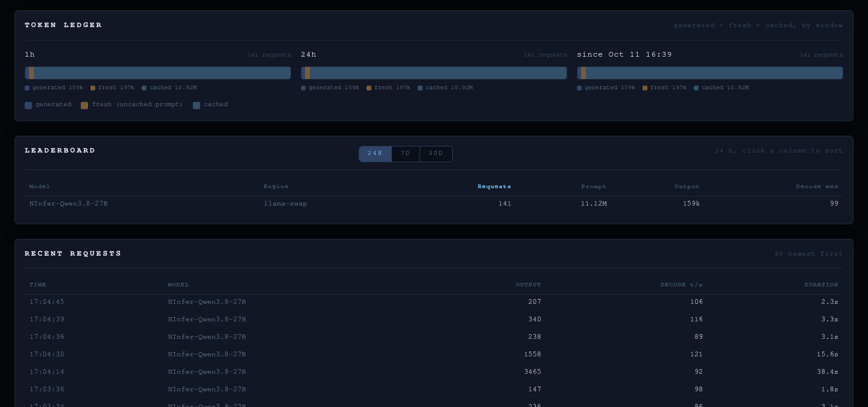Switch leaderboard to the 7D tab

406,154
